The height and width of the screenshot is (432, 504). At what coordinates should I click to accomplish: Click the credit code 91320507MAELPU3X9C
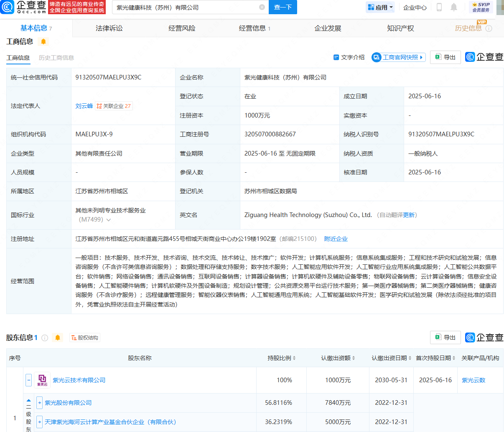coord(108,77)
